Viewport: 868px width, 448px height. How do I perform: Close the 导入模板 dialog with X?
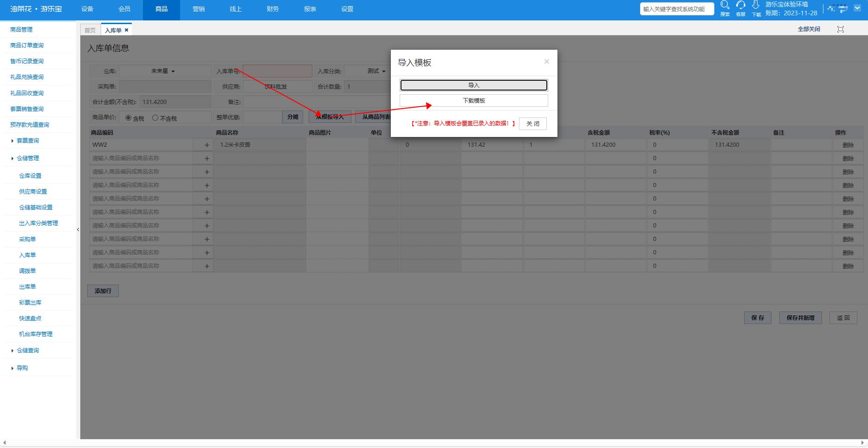[546, 62]
